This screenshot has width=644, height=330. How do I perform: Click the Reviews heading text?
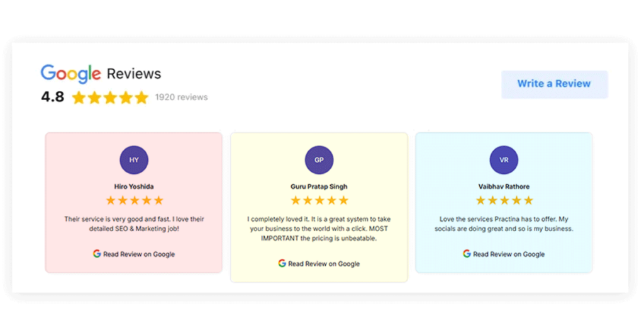(134, 74)
